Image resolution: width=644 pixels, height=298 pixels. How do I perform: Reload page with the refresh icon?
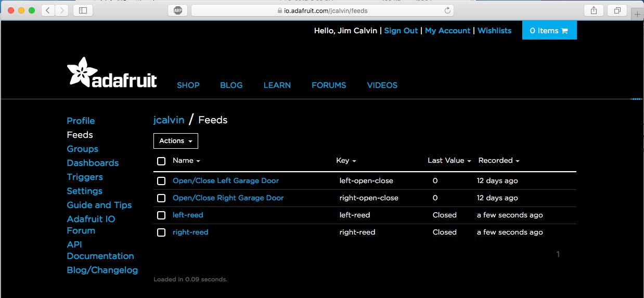pos(447,10)
